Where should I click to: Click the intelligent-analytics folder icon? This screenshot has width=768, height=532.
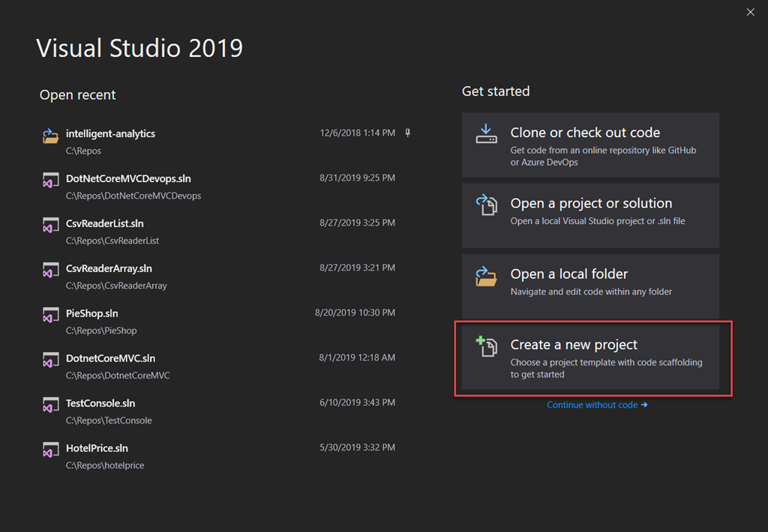coord(50,136)
